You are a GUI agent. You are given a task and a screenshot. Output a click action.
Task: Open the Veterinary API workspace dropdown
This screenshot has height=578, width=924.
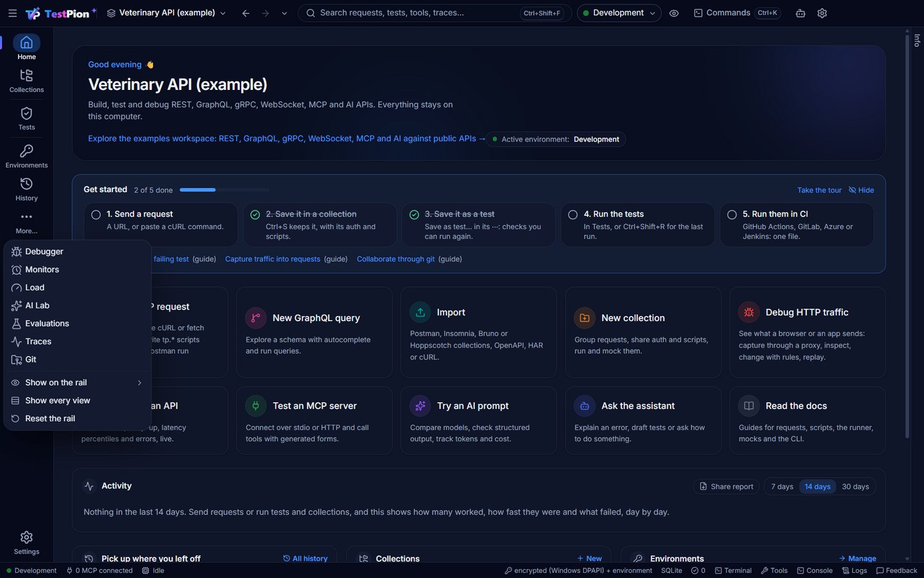(x=166, y=13)
